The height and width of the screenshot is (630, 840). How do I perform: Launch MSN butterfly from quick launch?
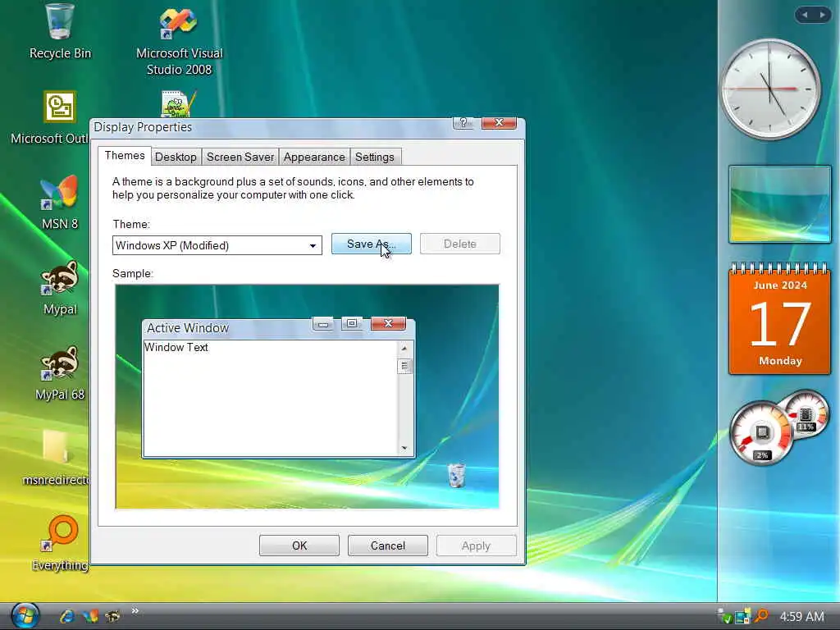point(90,616)
